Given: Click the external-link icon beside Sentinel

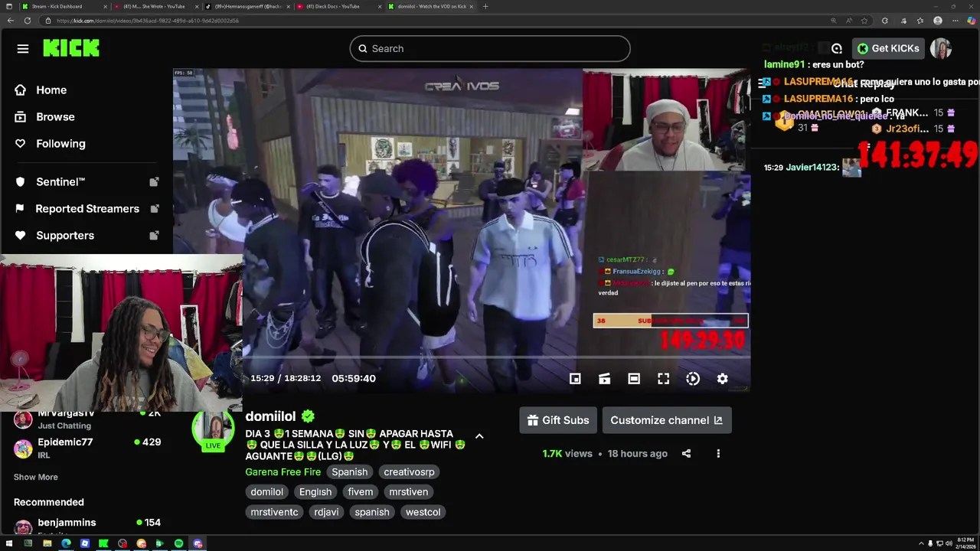Looking at the screenshot, I should tap(154, 182).
